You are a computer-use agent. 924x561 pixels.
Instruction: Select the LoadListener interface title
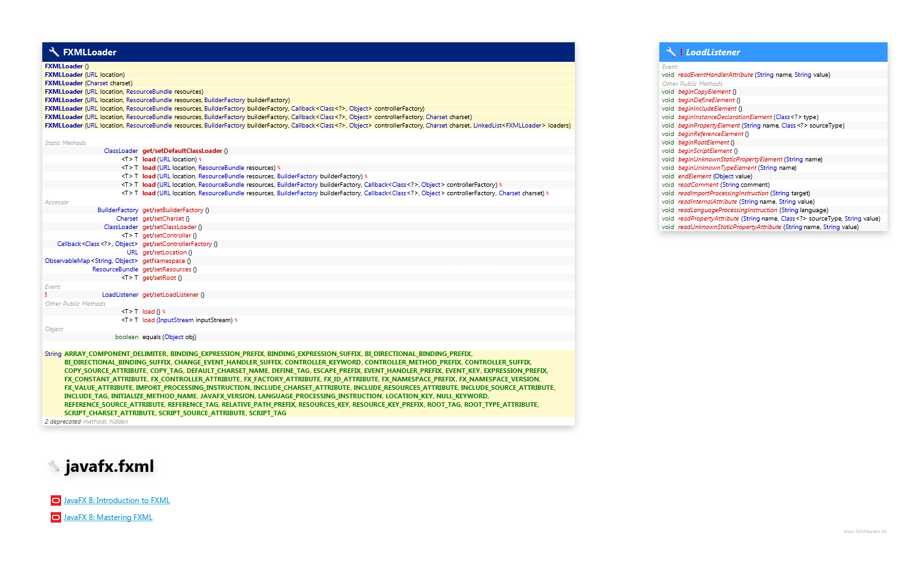[713, 52]
